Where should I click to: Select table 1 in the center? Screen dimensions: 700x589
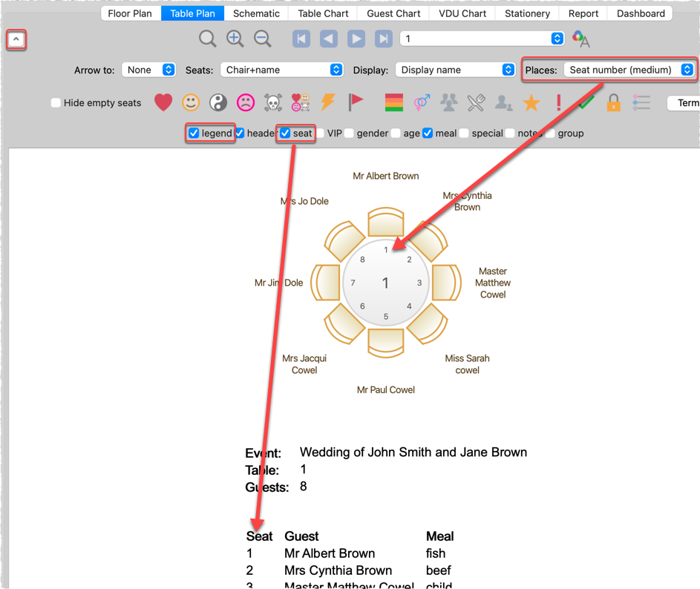[x=385, y=283]
